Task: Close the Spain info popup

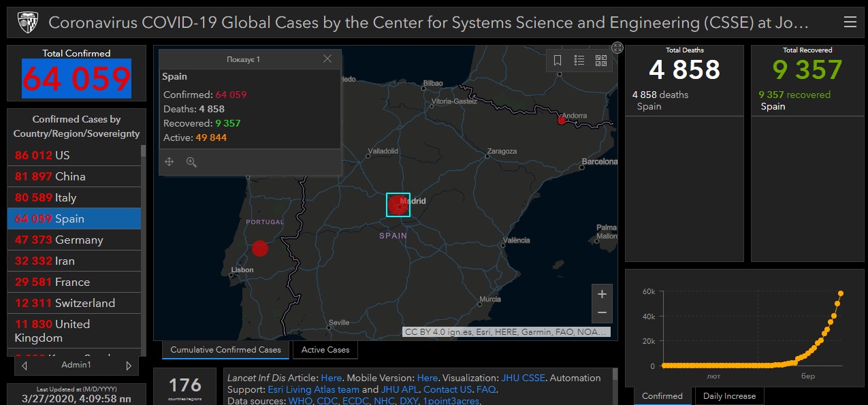Action: tap(327, 59)
